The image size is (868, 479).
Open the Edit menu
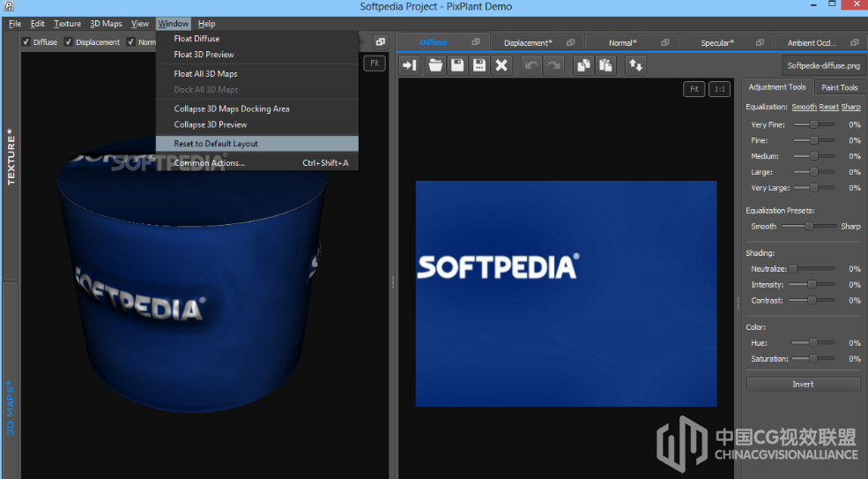38,23
